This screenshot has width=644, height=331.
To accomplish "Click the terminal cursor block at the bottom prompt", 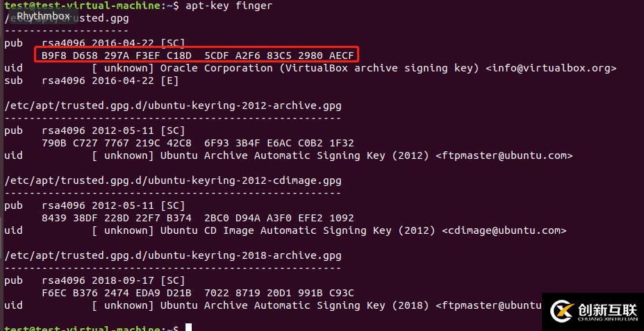I will click(x=188, y=328).
